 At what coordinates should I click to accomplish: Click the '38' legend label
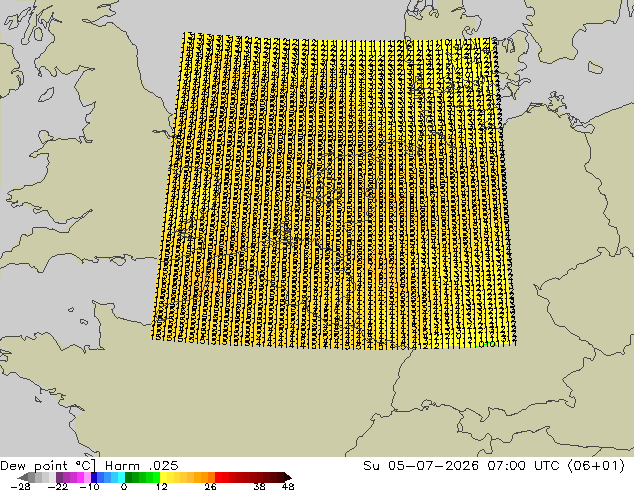tap(260, 486)
